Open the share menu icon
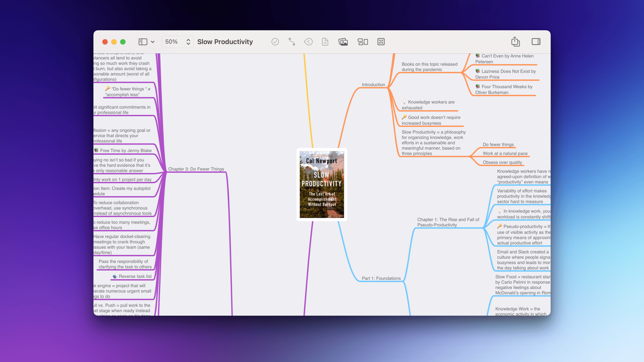644x362 pixels. (515, 42)
